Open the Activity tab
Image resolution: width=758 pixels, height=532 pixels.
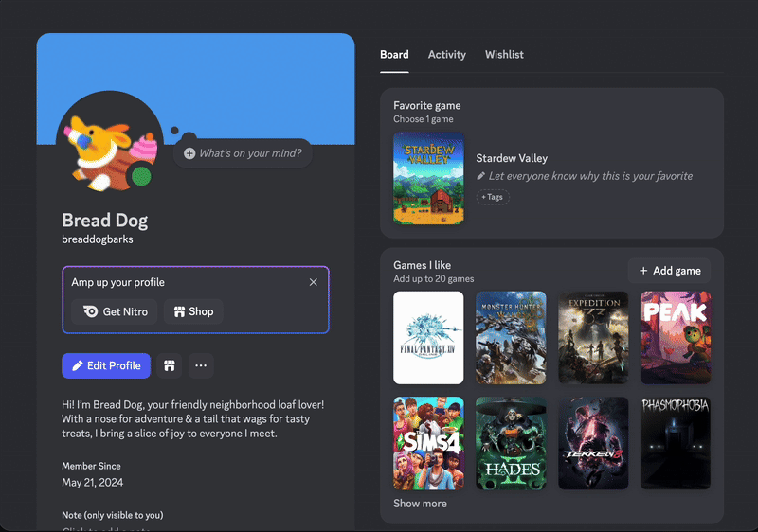446,55
